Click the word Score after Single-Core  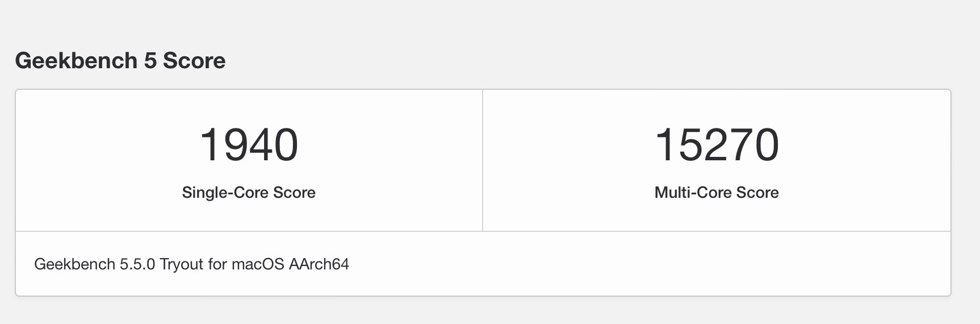point(294,193)
